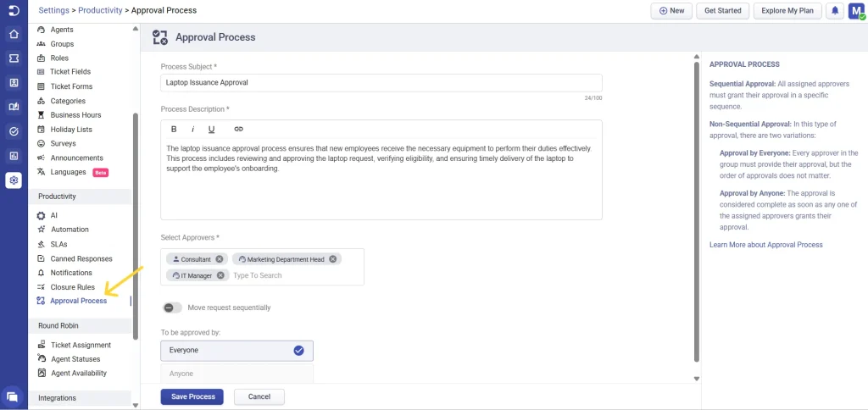Toggle Move request sequentially switch

pyautogui.click(x=171, y=307)
